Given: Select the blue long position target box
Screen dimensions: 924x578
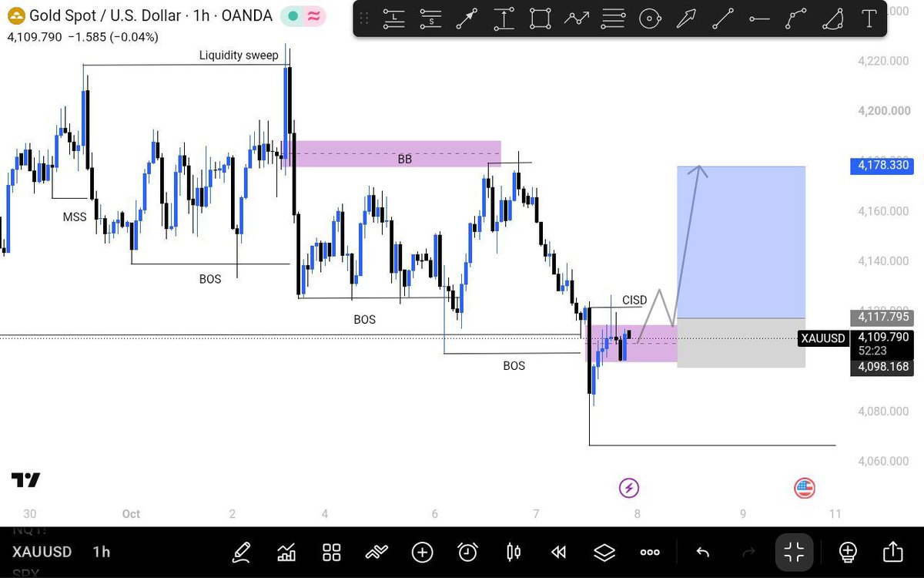Looking at the screenshot, I should (x=741, y=242).
